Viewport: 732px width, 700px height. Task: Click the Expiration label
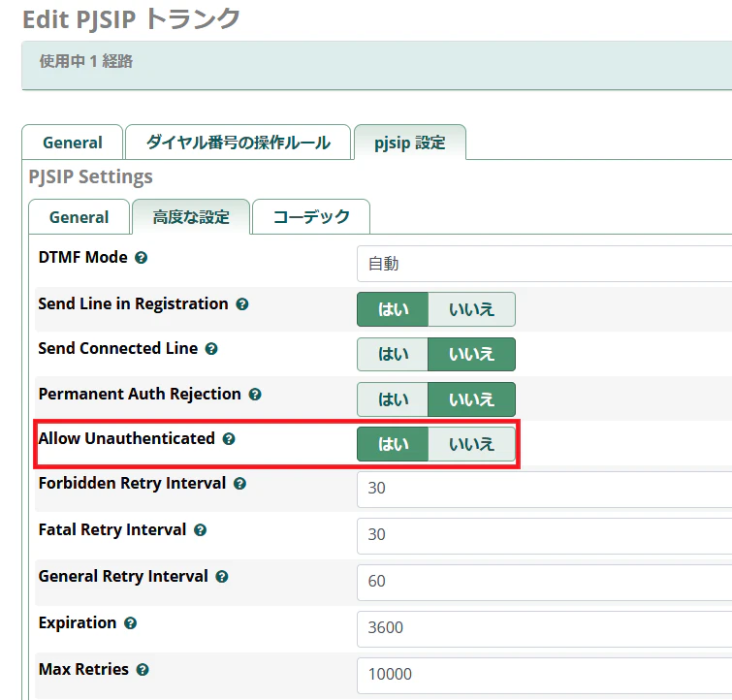coord(78,623)
